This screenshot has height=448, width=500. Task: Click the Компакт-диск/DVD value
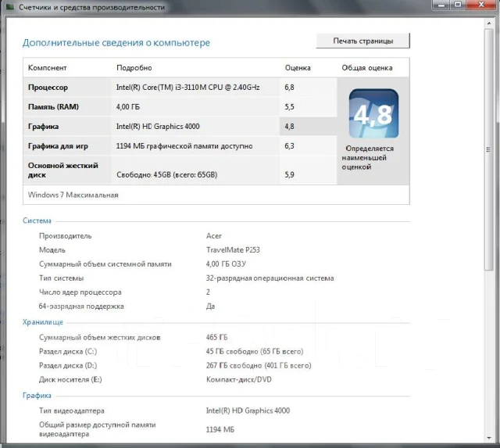(x=239, y=380)
